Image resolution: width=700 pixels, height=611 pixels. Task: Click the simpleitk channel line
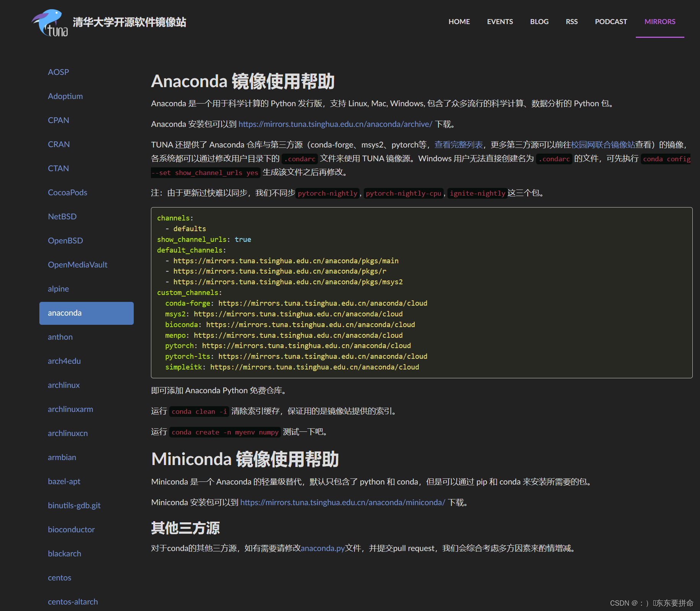coord(292,367)
